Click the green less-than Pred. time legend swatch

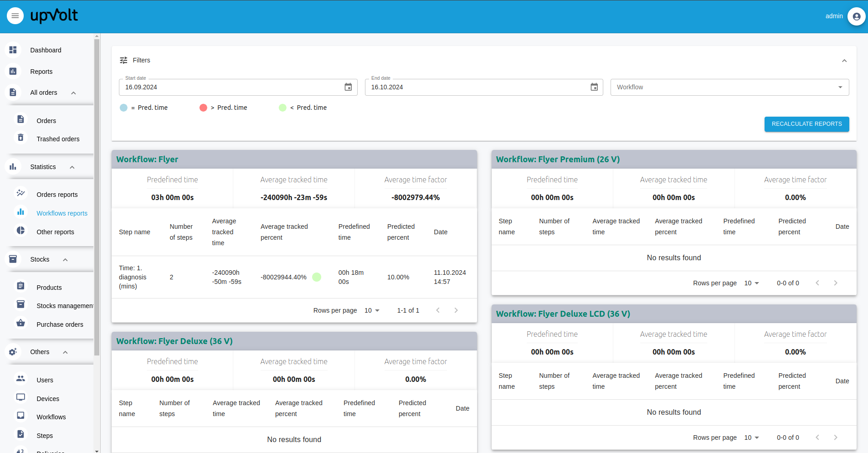[x=282, y=108]
